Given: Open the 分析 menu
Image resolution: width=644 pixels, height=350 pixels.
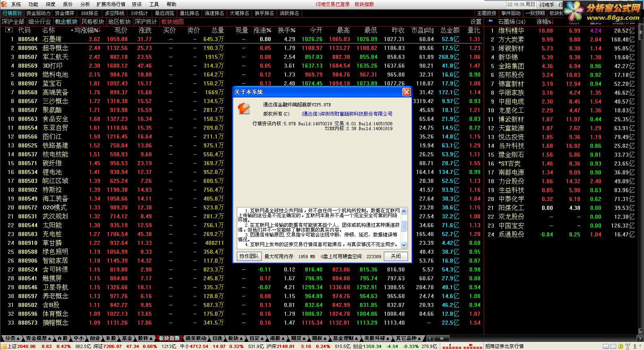Looking at the screenshot, I should pos(85,4).
